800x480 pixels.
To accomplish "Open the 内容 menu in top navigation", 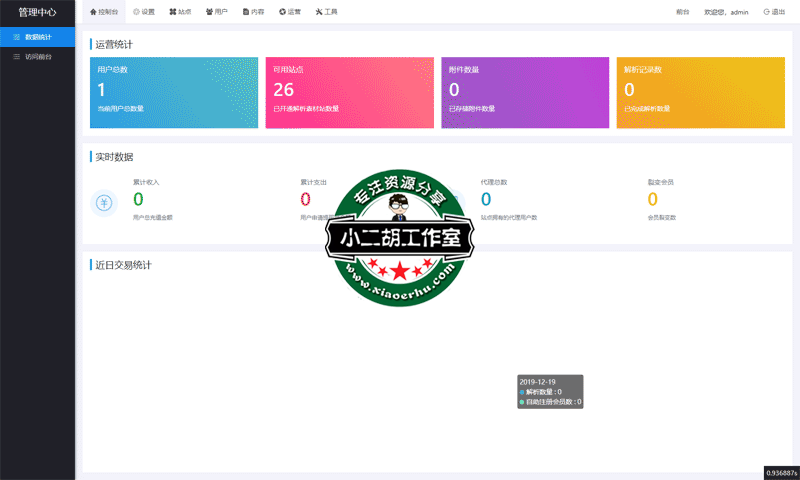I will 253,12.
